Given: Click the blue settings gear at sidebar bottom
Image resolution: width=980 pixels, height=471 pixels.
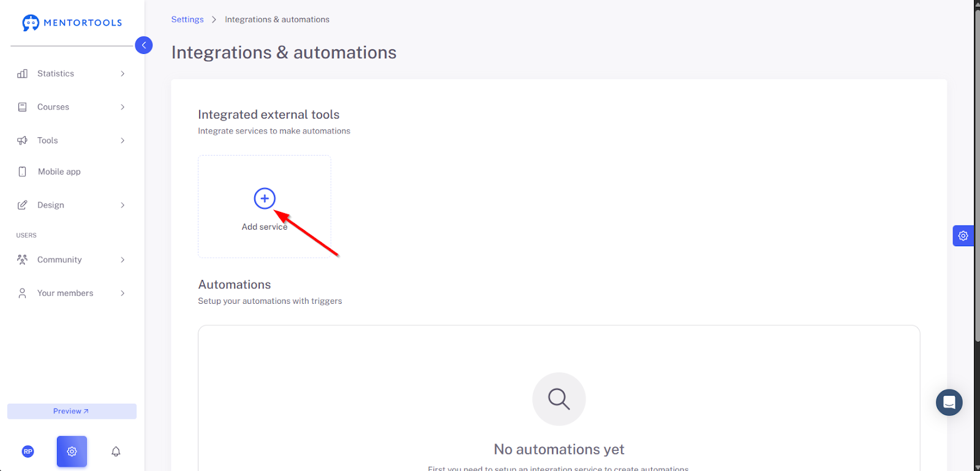Looking at the screenshot, I should tap(72, 451).
